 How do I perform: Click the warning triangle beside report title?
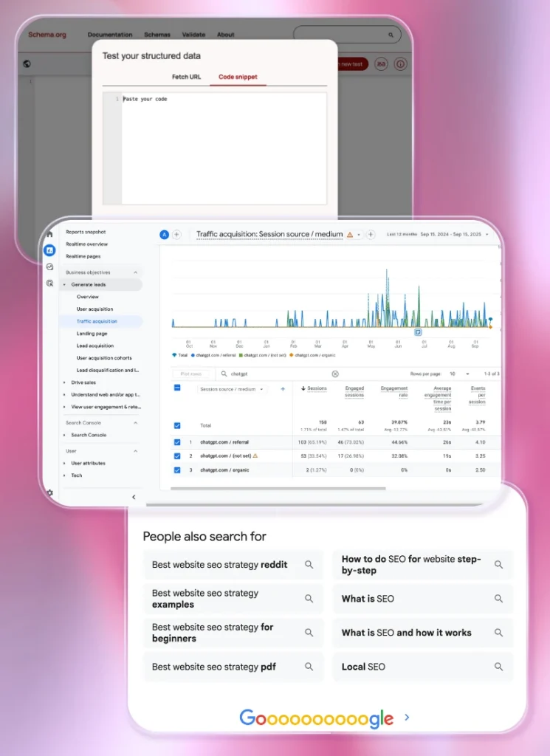click(x=350, y=235)
